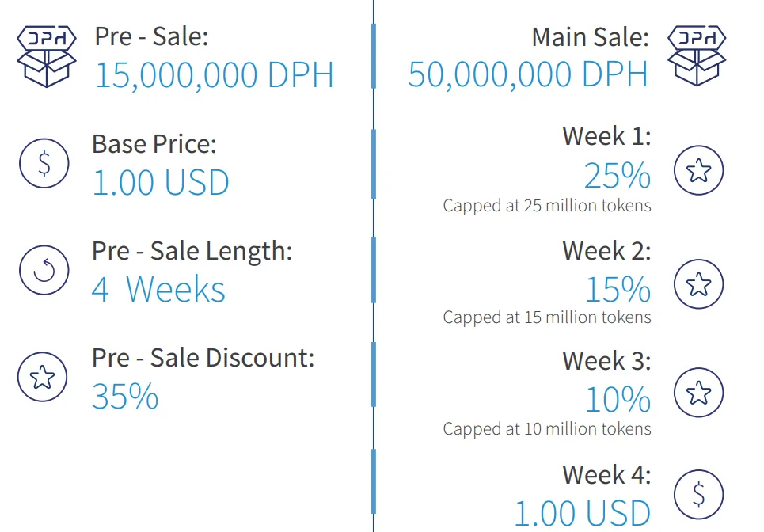Select the 1.00 USD base price value
Viewport: 764px width, 532px height.
coord(160,183)
